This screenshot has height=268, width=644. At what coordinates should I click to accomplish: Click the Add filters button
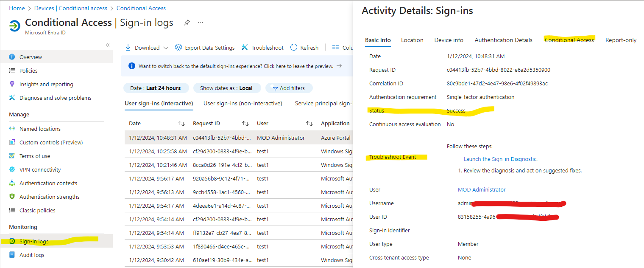click(289, 88)
